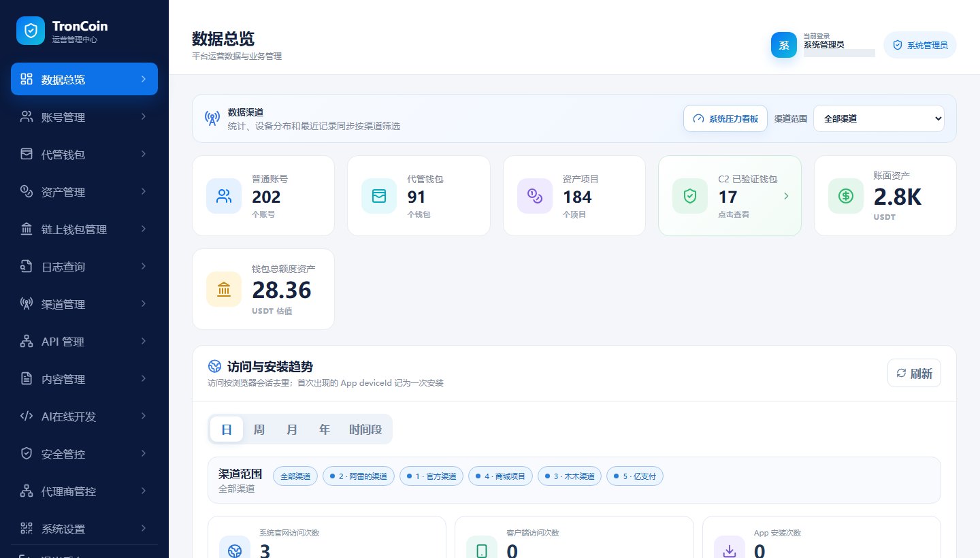The image size is (980, 558).
Task: Select the 周 period tab
Action: pyautogui.click(x=259, y=429)
